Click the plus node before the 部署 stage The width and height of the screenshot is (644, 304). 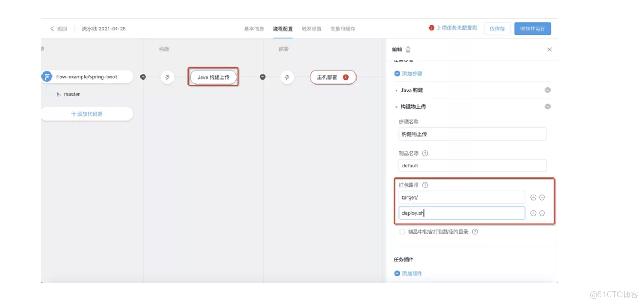[x=263, y=77]
